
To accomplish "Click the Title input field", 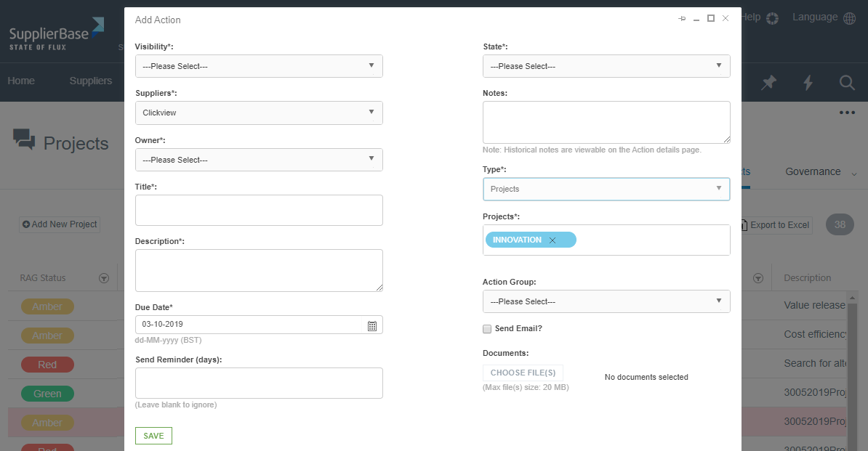I will pyautogui.click(x=259, y=210).
